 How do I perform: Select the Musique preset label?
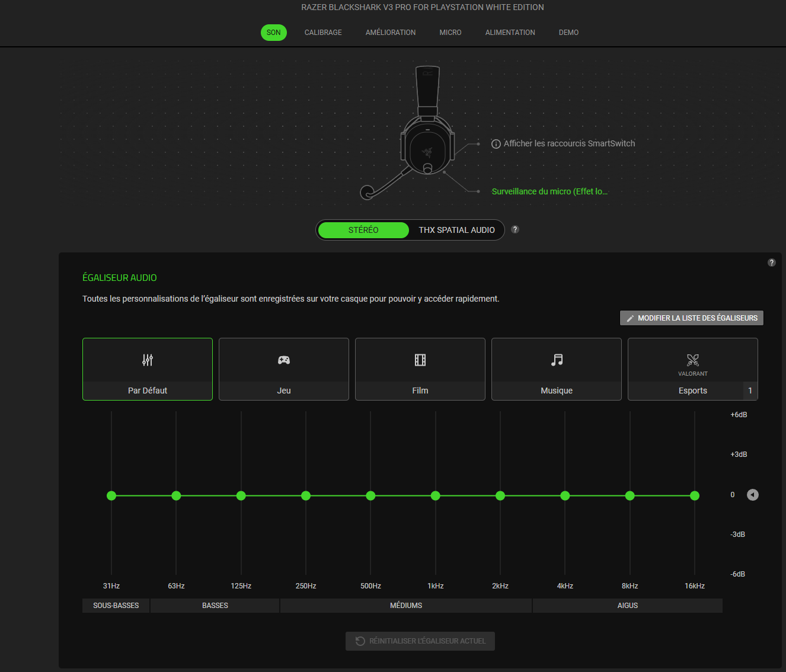coord(557,391)
